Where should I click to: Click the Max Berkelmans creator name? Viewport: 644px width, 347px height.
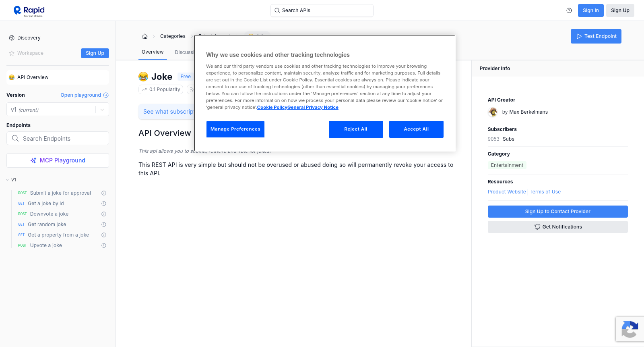pyautogui.click(x=528, y=112)
